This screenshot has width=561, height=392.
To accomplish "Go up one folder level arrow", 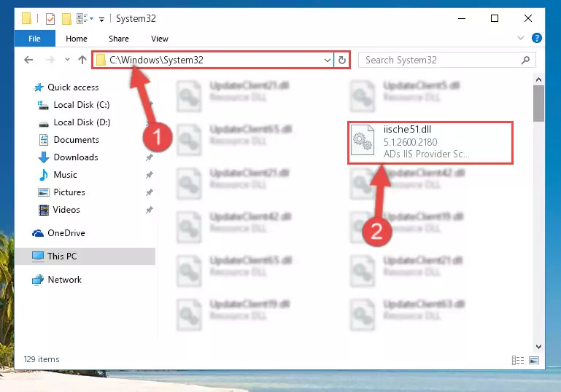I will coord(82,60).
